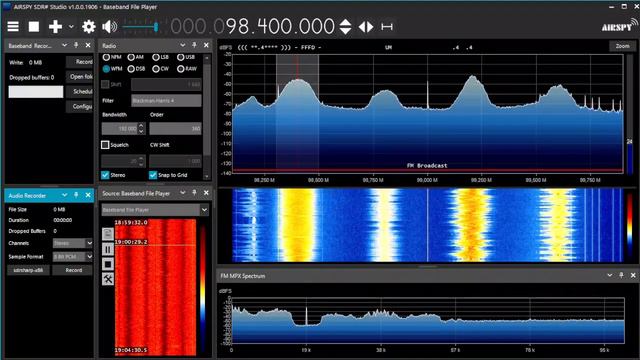The image size is (640, 360).
Task: Click the frequency span bracket icon
Action: pyautogui.click(x=387, y=27)
